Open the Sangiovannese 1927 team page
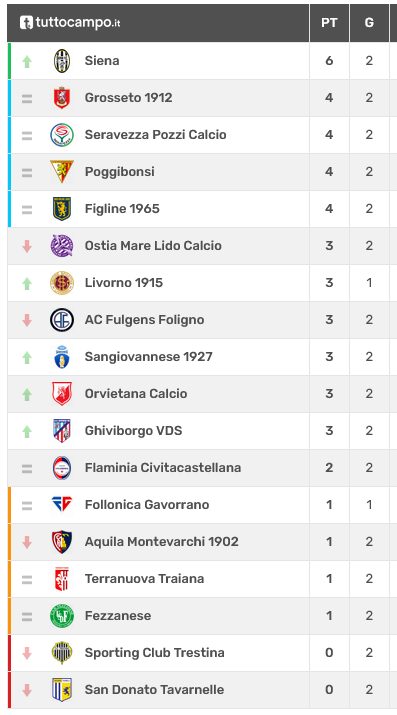This screenshot has height=715, width=397. (x=149, y=357)
